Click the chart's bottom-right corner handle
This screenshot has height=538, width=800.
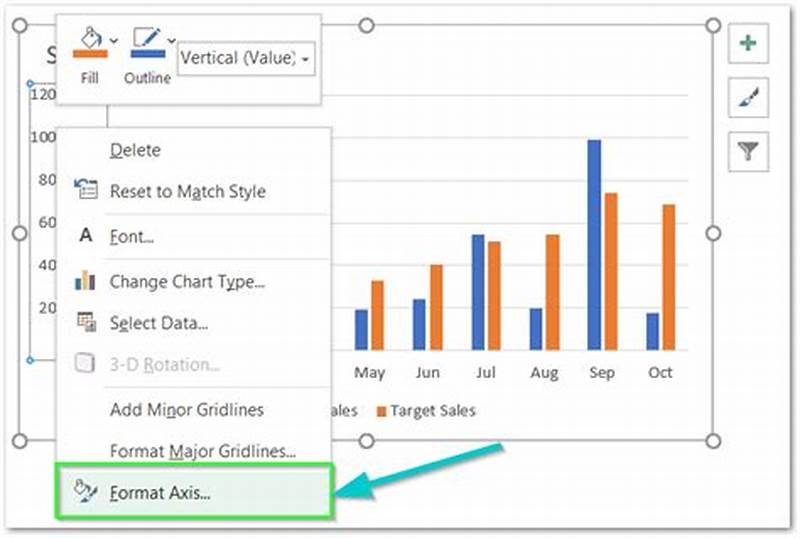(713, 441)
